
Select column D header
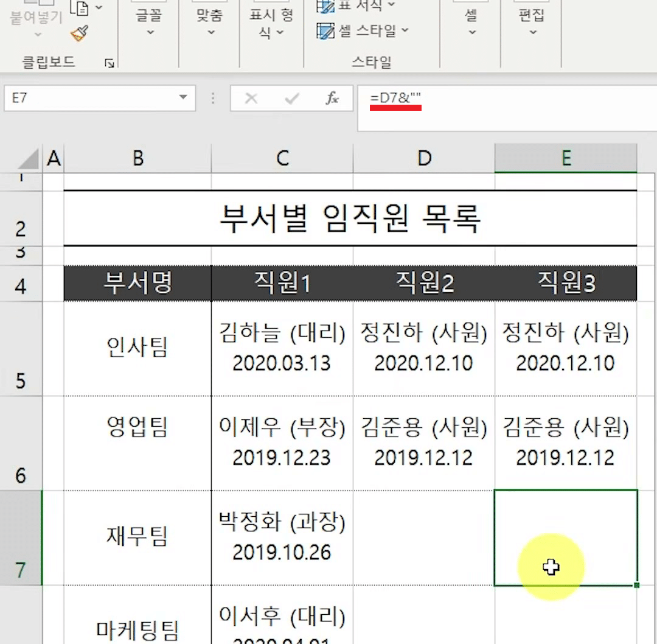click(x=424, y=158)
